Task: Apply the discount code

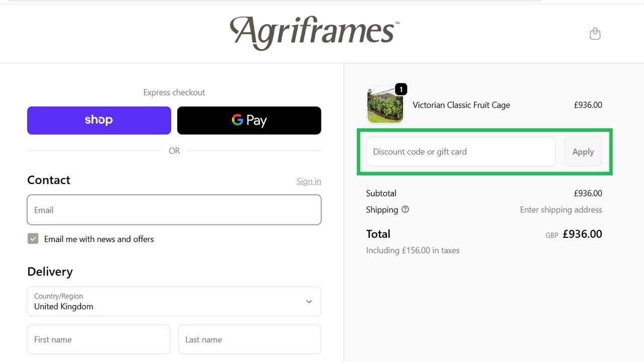Action: tap(583, 151)
